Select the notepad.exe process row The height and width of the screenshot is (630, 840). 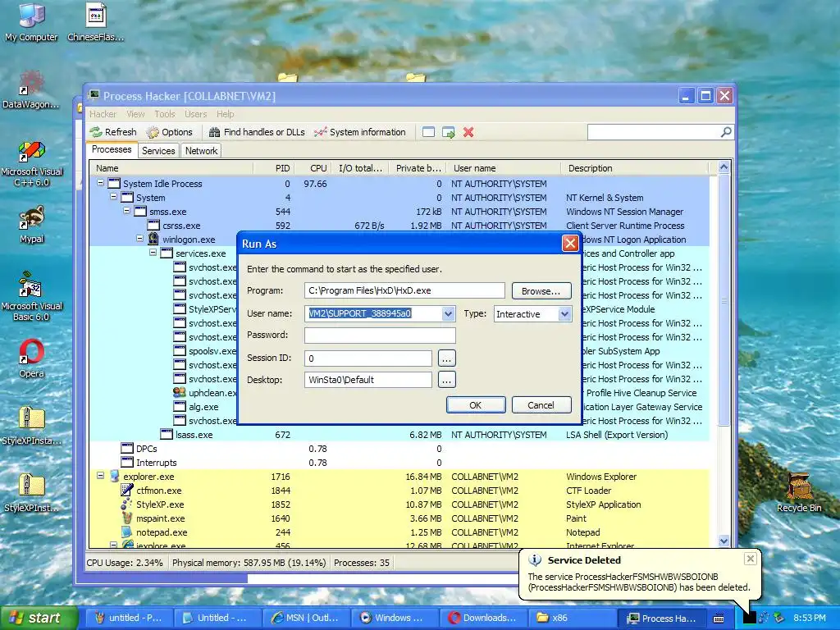[x=399, y=532]
